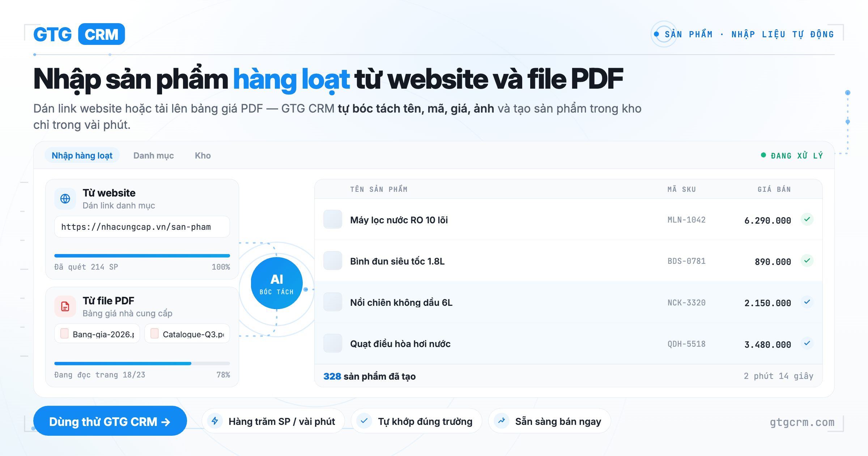Image resolution: width=868 pixels, height=456 pixels.
Task: Visit the gtgcrm.com link
Action: (x=802, y=422)
